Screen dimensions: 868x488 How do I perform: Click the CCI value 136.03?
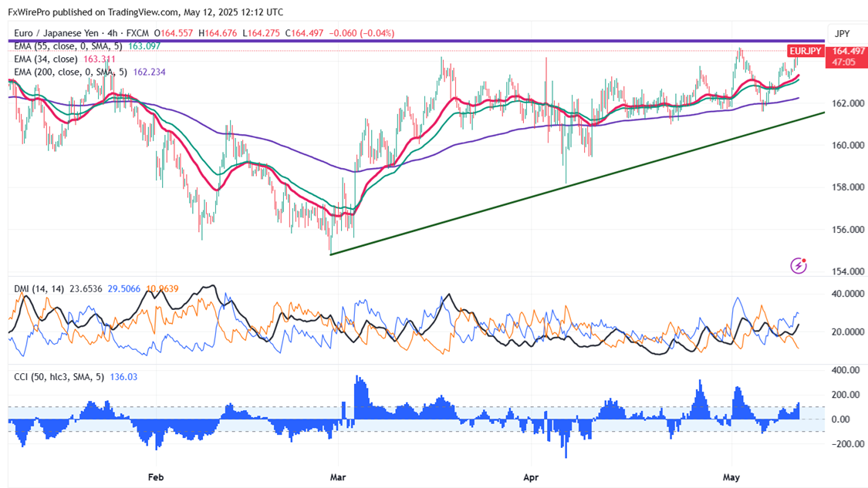click(x=123, y=377)
